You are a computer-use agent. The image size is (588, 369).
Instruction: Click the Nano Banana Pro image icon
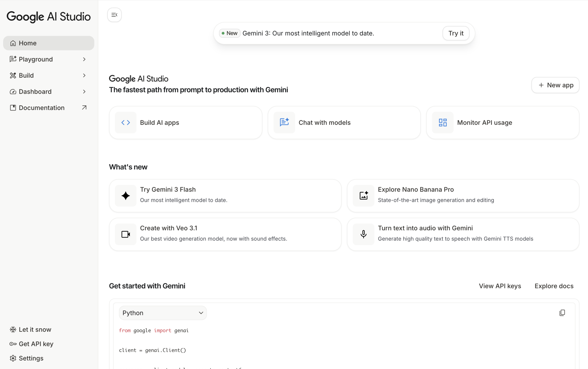click(x=363, y=196)
